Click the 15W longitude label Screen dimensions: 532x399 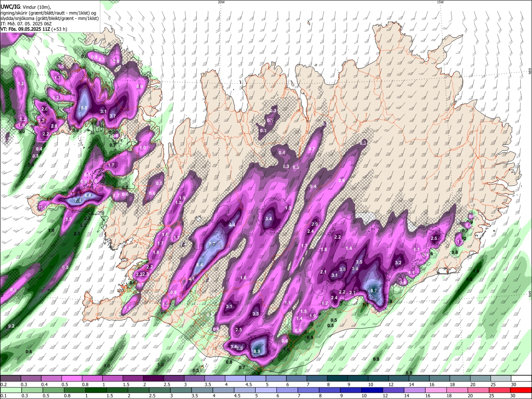point(440,2)
